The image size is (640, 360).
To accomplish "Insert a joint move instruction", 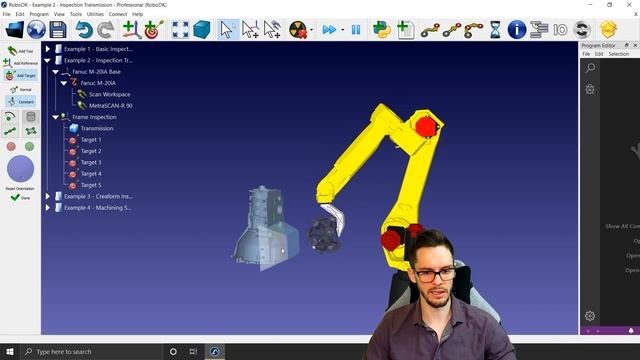I will point(430,30).
